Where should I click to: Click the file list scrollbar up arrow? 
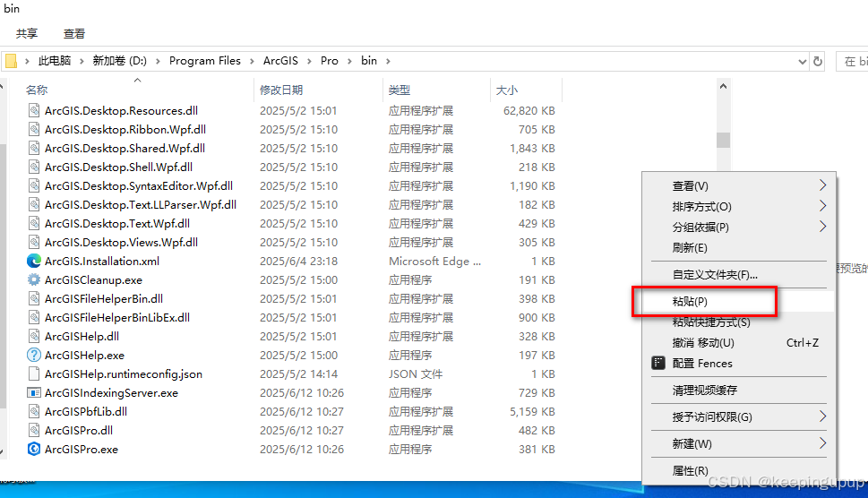723,86
